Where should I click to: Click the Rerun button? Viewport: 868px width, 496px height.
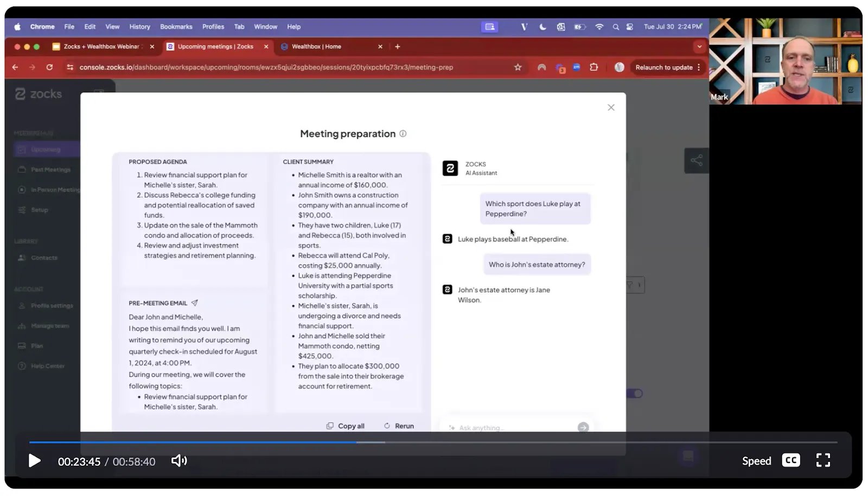399,426
